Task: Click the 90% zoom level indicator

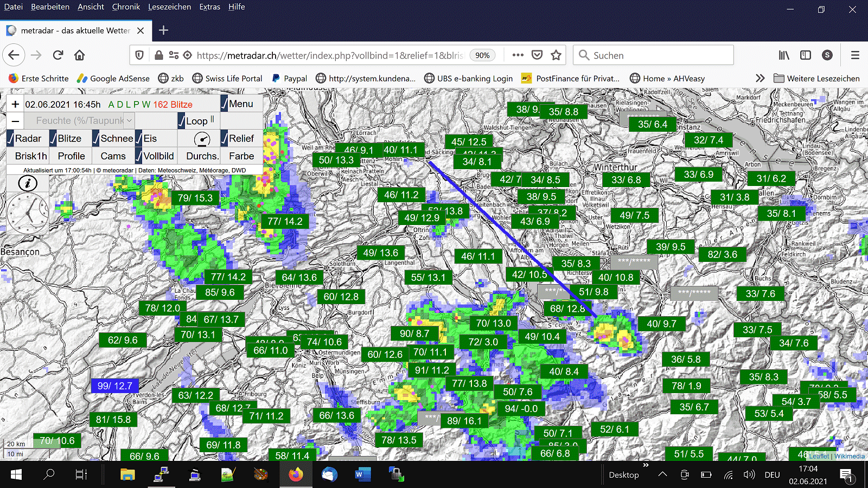Action: tap(482, 55)
